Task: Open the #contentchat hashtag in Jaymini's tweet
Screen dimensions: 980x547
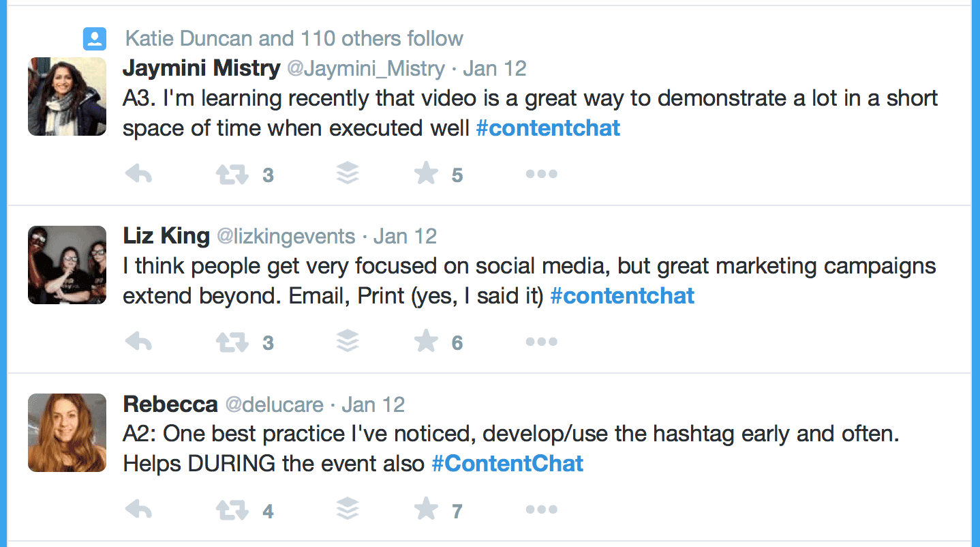Action: 548,128
